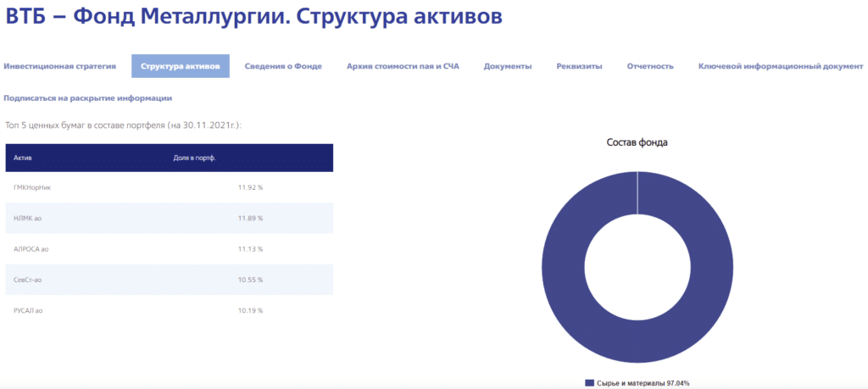
Task: Open the Реквизиты tab
Action: 579,66
